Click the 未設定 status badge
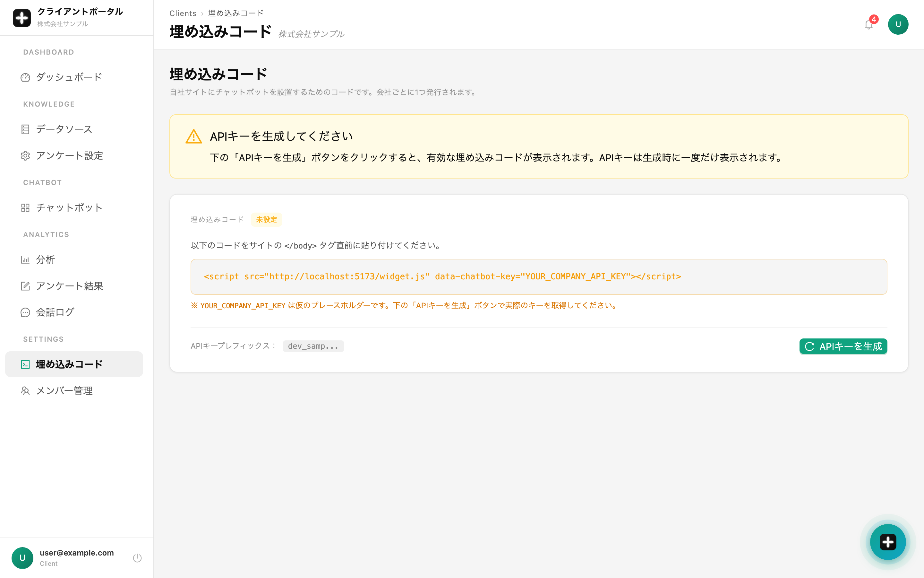 pos(267,219)
